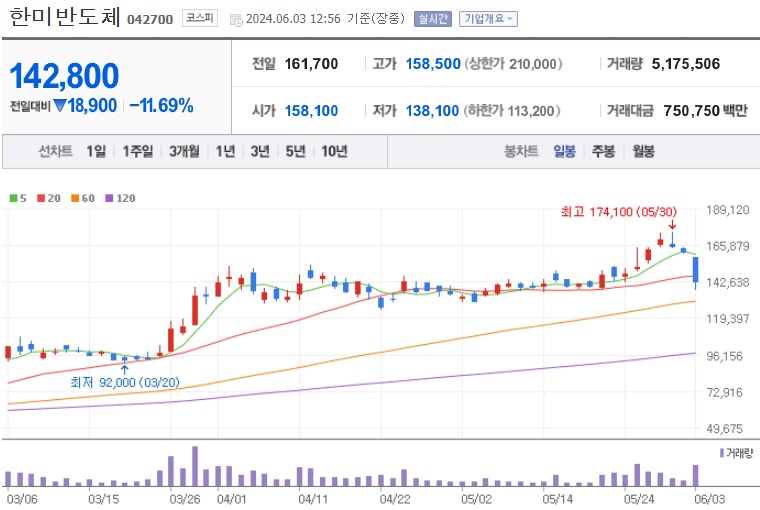Click the percentage change -11.69%

tap(162, 106)
